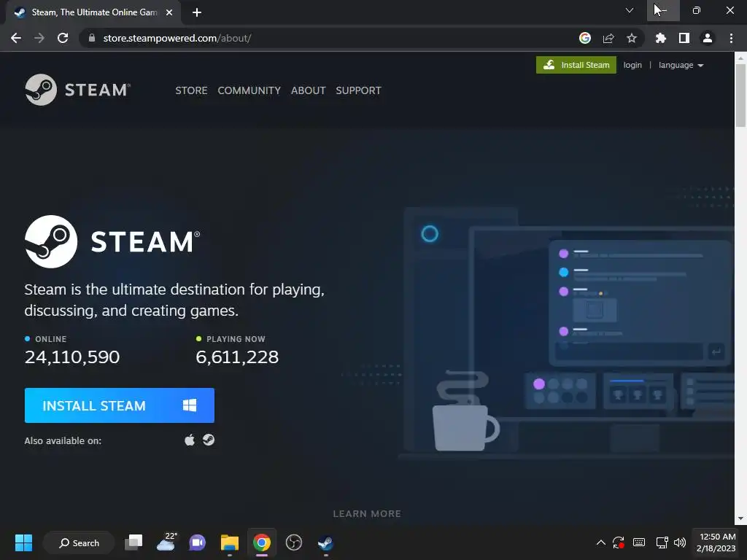
Task: Open the Chat app on the taskbar
Action: pos(197,542)
